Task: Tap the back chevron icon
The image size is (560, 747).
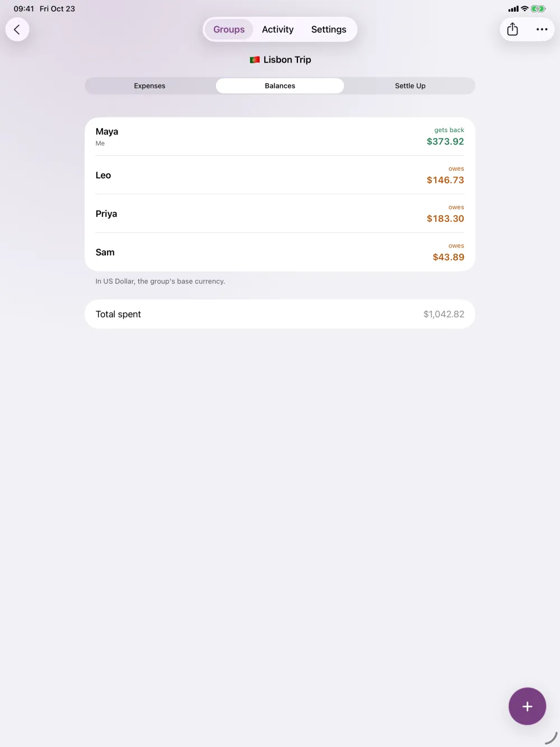Action: click(17, 30)
